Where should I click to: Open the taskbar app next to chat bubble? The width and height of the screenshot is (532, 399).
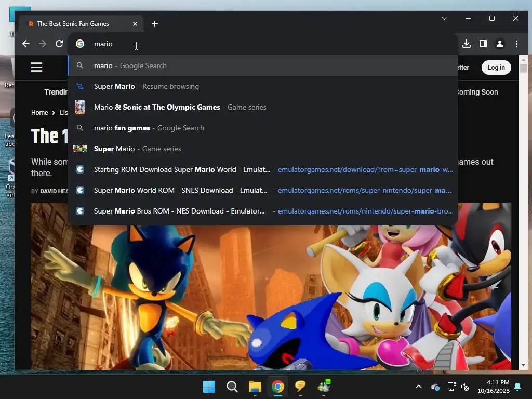tap(324, 387)
